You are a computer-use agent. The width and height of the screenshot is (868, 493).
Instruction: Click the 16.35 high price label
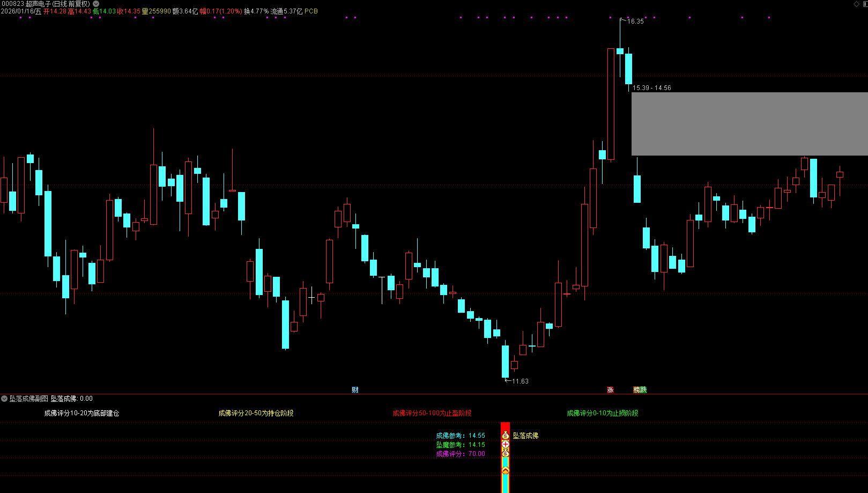tap(635, 21)
